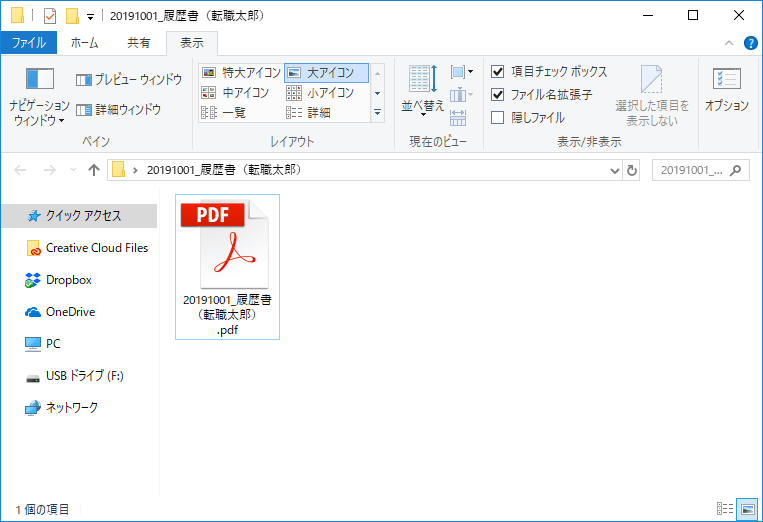Click the breadcrumb chevron in address bar
Viewport: 763px width, 522px height.
click(135, 170)
